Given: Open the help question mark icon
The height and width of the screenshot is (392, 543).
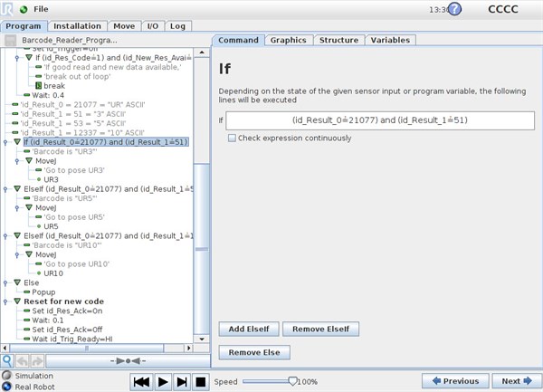Looking at the screenshot, I should [454, 9].
